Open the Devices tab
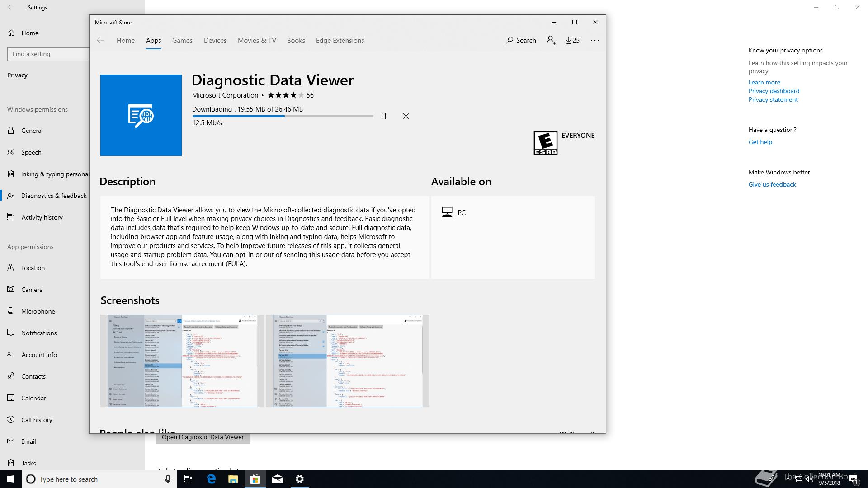 tap(215, 40)
